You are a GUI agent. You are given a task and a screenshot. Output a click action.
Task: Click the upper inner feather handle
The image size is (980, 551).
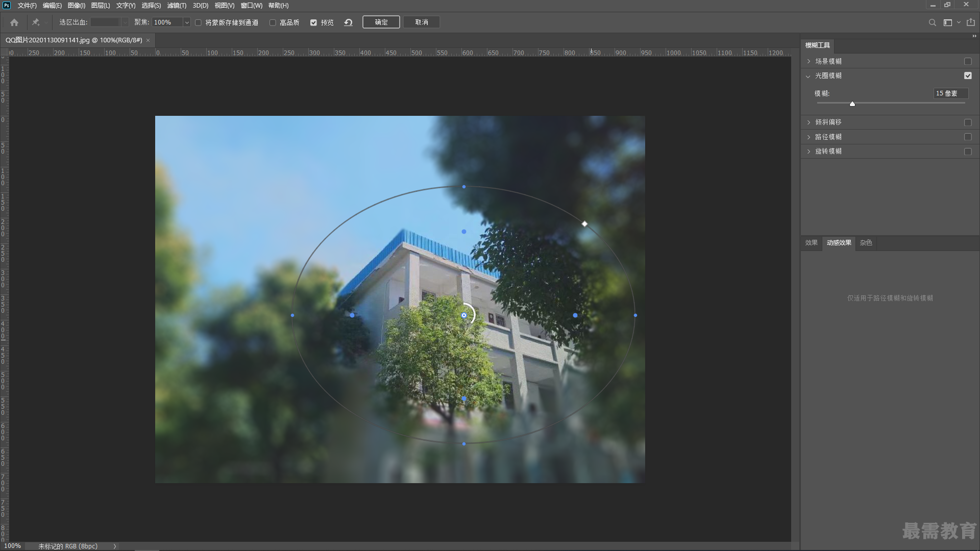pyautogui.click(x=464, y=232)
